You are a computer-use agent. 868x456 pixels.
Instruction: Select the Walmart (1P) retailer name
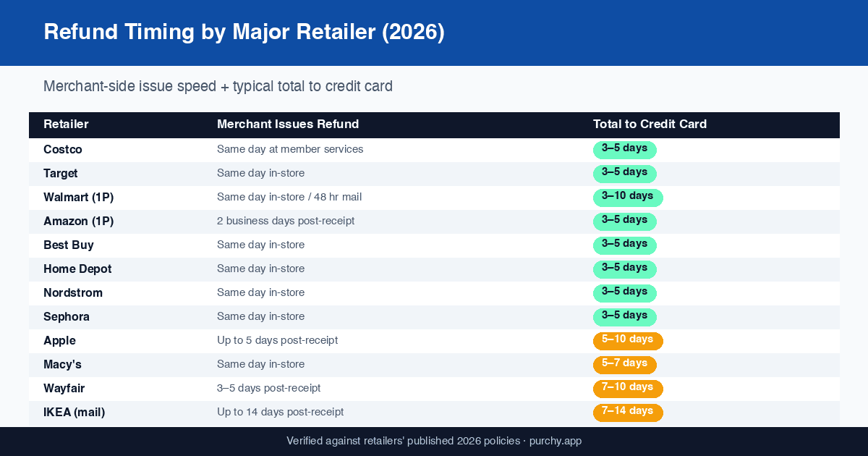pos(79,198)
